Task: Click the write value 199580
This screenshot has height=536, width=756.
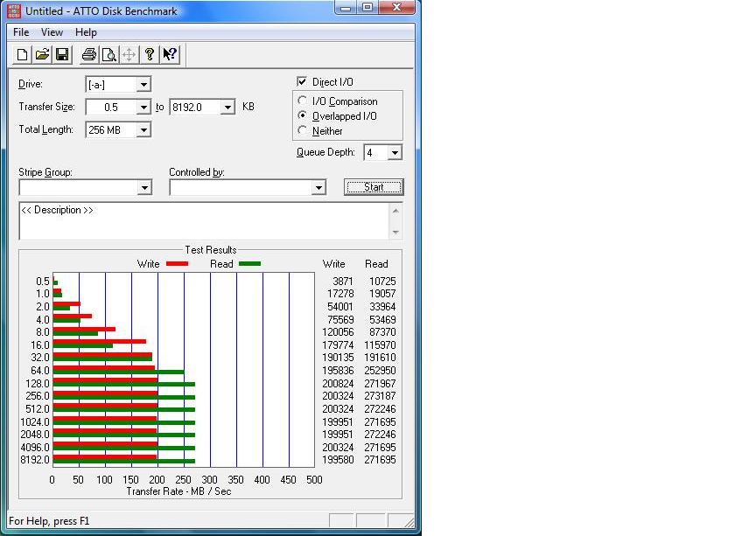Action: 338,460
